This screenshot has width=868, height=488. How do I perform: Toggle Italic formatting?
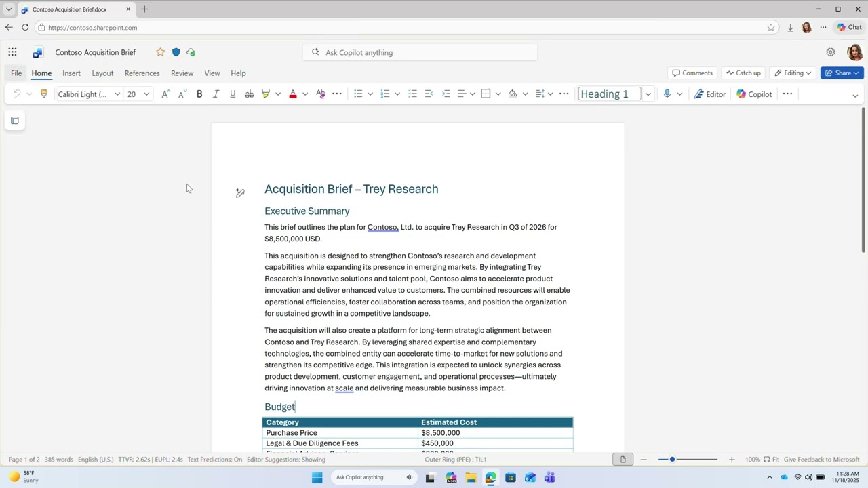tap(216, 94)
